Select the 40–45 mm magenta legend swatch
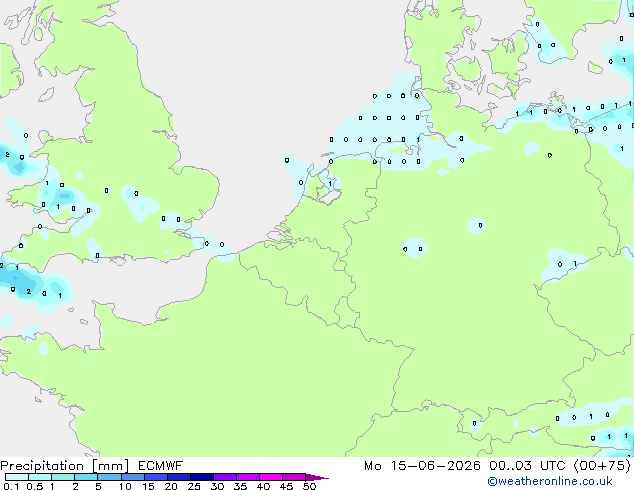 (x=271, y=477)
